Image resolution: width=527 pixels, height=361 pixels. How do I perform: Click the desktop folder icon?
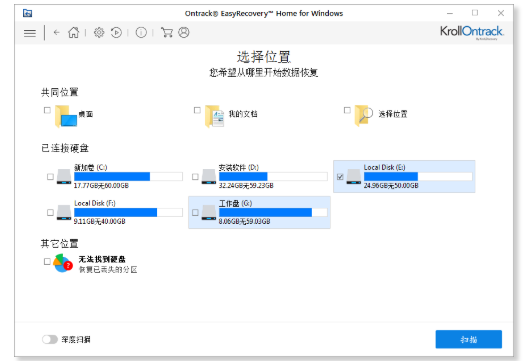[x=66, y=116]
